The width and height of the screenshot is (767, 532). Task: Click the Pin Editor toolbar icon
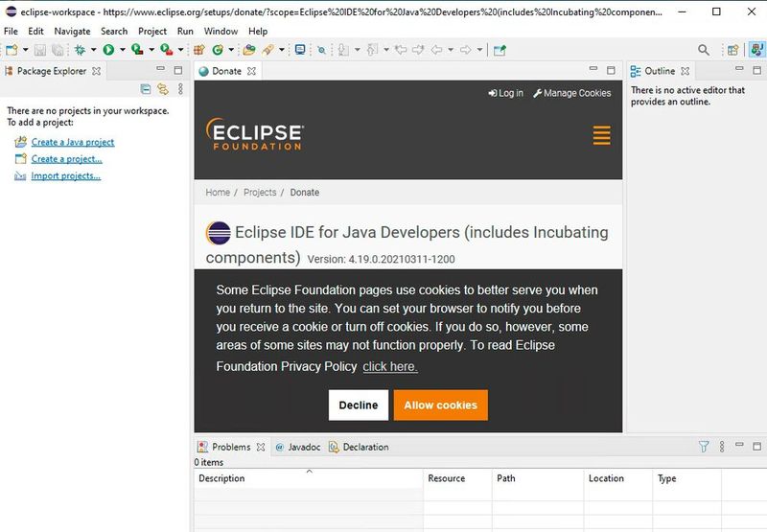(500, 50)
